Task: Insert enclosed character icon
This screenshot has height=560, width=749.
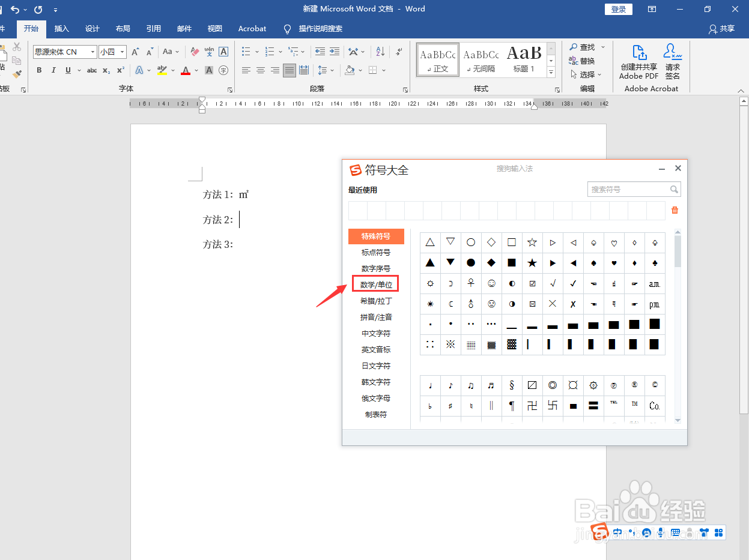Action: (x=223, y=70)
